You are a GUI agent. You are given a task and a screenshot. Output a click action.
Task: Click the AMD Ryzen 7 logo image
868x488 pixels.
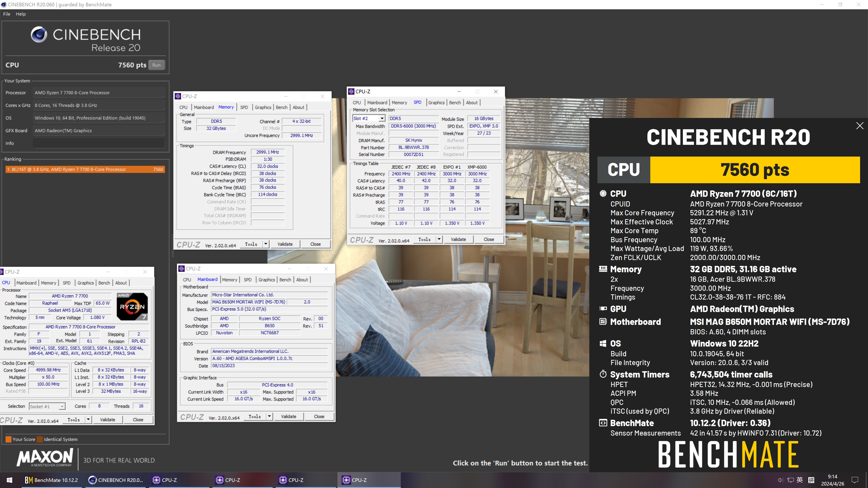point(132,306)
